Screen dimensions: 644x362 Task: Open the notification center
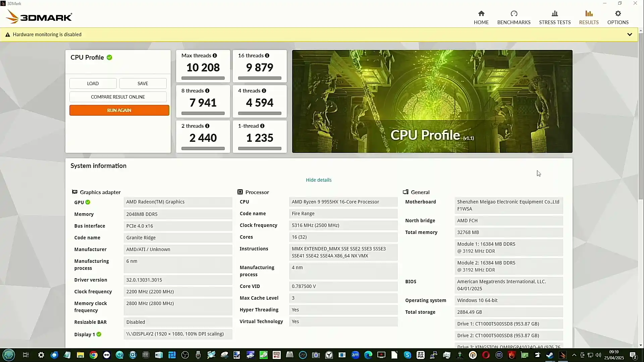[633, 355]
